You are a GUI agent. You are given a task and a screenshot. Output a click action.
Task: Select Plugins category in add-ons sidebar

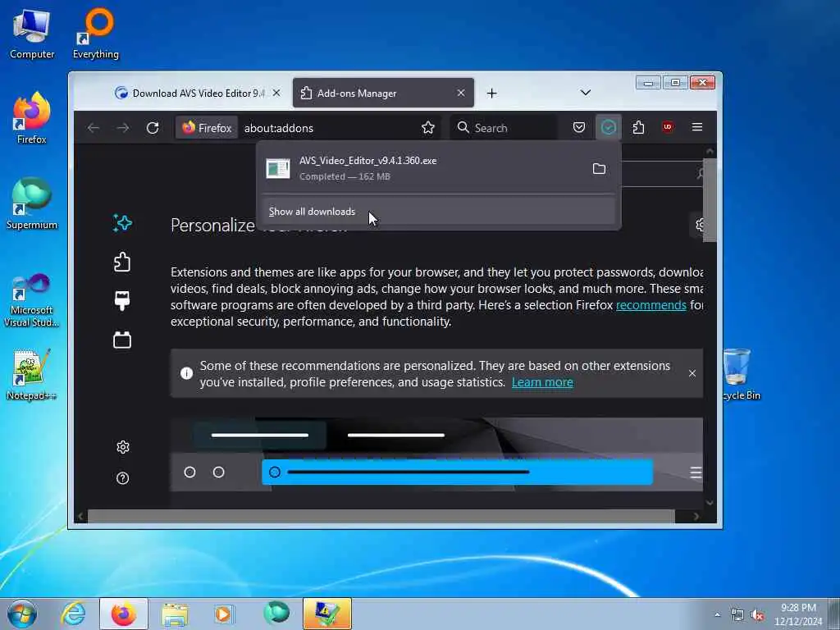(x=122, y=340)
